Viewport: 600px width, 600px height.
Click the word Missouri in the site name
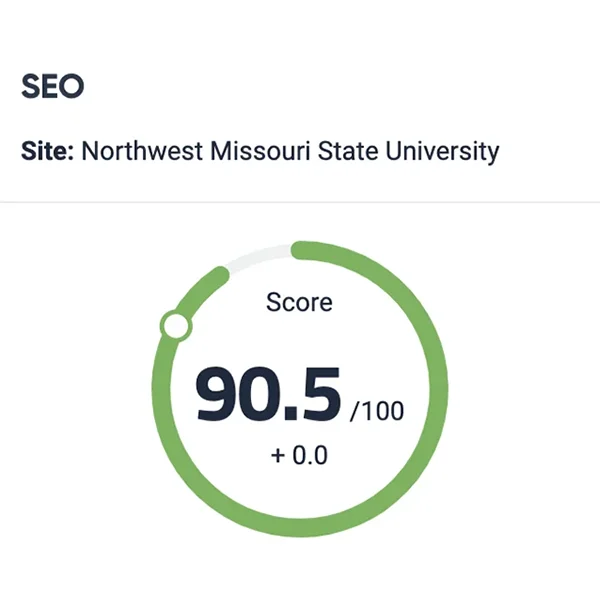(x=260, y=151)
